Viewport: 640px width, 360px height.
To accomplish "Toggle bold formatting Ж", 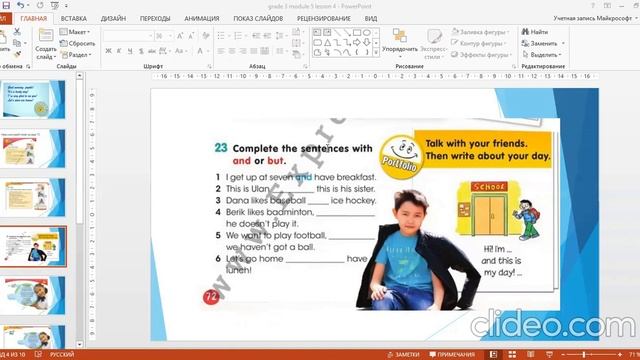I will [x=108, y=51].
